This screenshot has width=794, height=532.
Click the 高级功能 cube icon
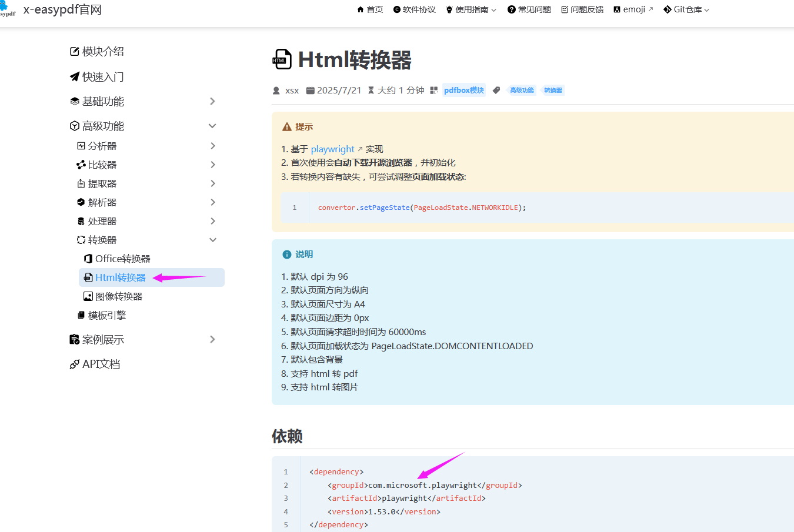(75, 126)
